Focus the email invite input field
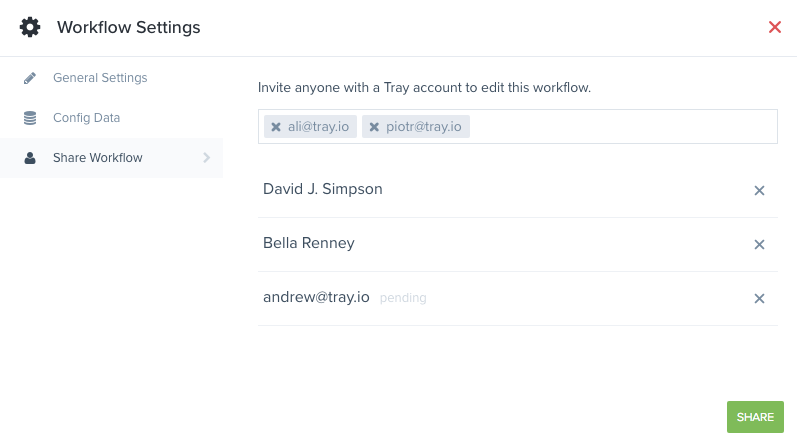The height and width of the screenshot is (445, 797). pos(623,127)
